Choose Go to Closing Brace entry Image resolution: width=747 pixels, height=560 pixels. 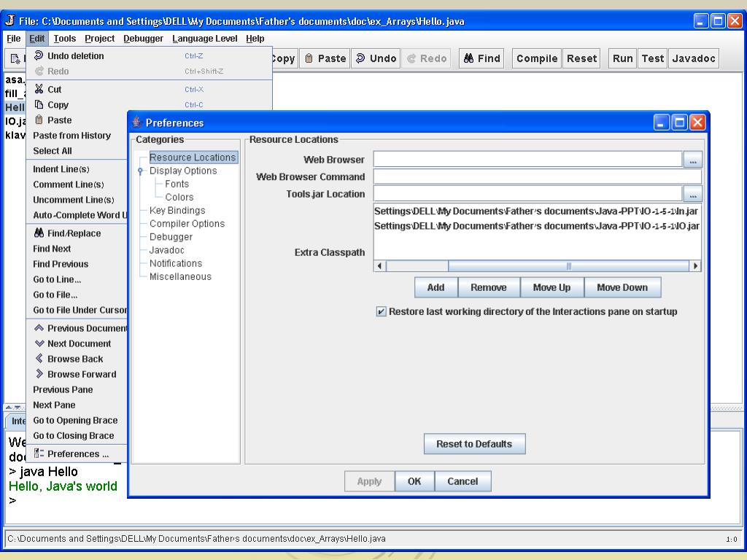pos(77,435)
